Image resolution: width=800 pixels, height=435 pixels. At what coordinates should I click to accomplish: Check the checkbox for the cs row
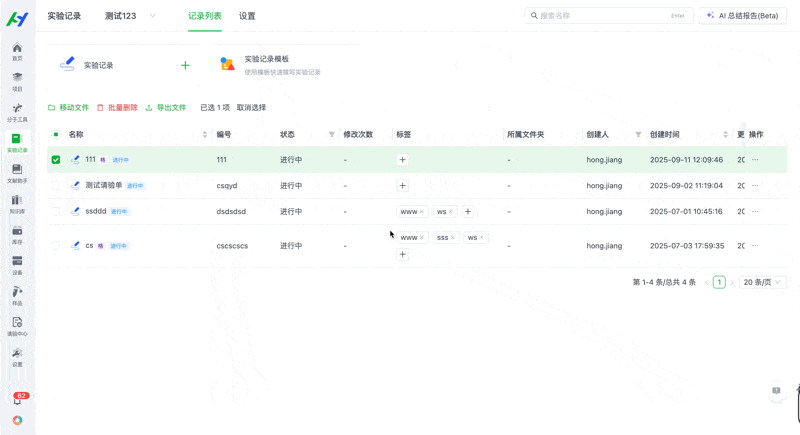click(x=56, y=246)
